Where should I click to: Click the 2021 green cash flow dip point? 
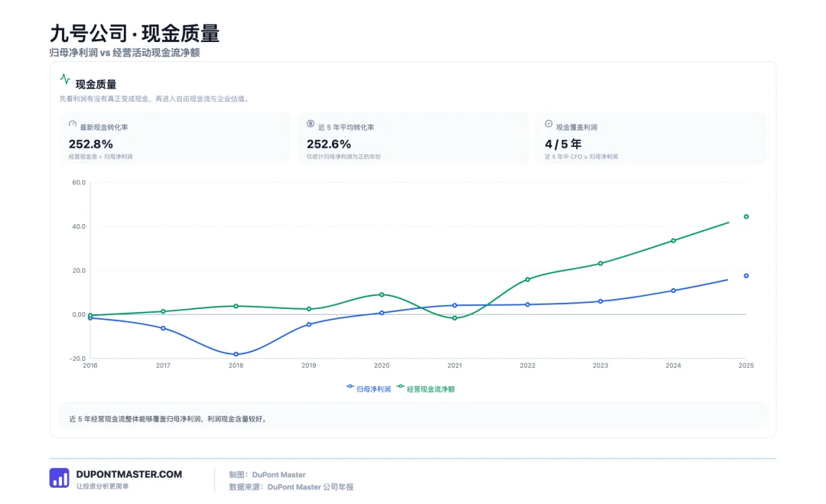pyautogui.click(x=454, y=318)
